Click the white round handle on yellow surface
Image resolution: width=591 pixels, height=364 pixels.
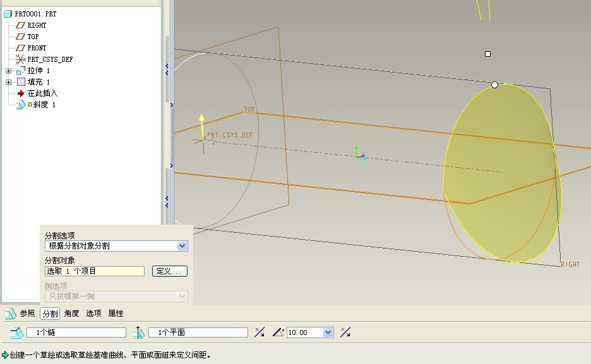click(494, 85)
